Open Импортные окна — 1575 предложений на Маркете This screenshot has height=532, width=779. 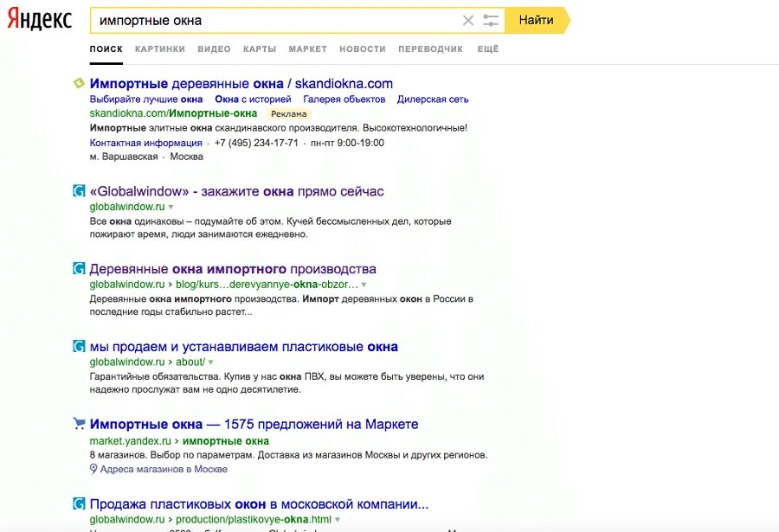click(x=254, y=424)
